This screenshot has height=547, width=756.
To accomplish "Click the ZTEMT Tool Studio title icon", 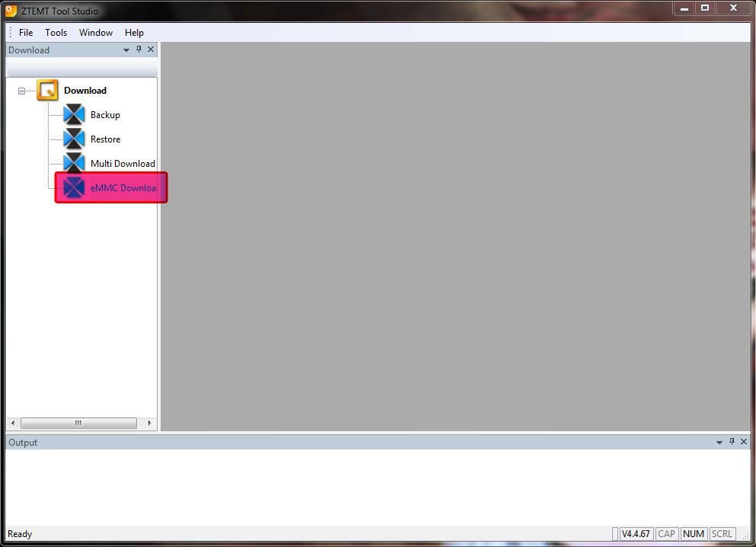I will [x=10, y=10].
